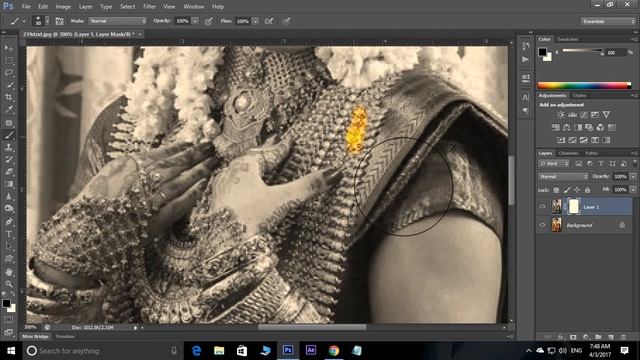
Task: Open the Layer menu
Action: point(85,7)
